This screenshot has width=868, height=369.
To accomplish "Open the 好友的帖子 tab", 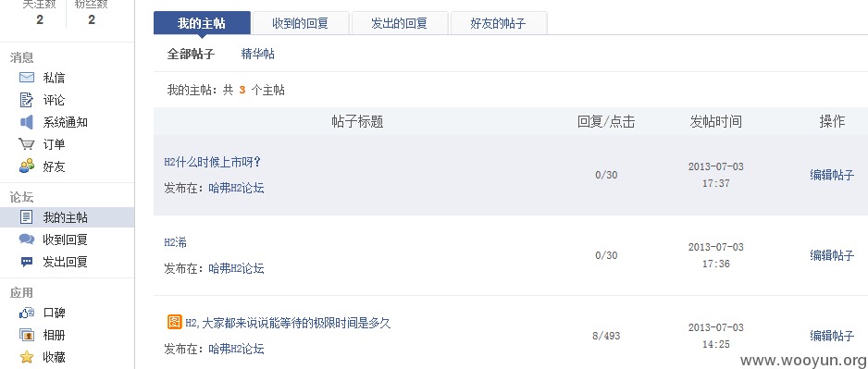I will tap(498, 23).
